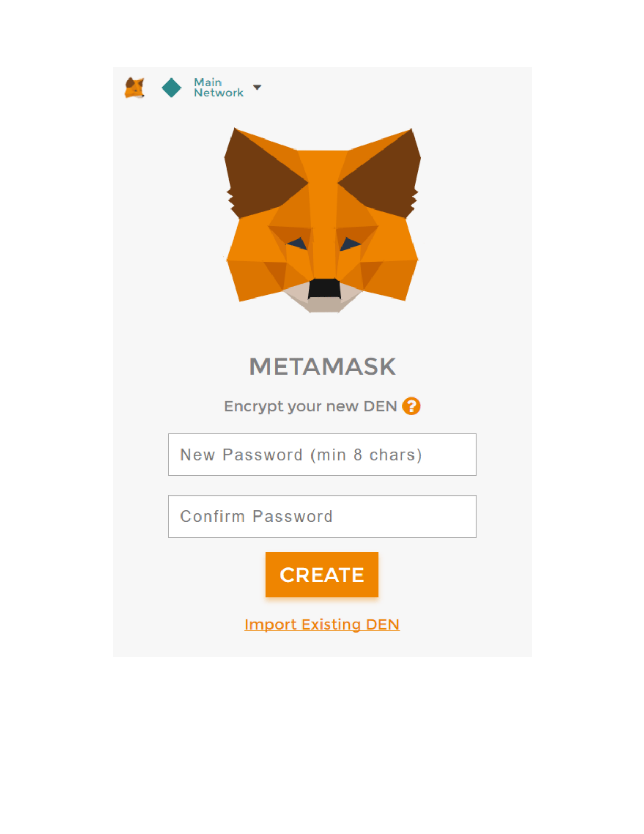Viewport: 644px width, 834px height.
Task: Click the word 'Network' in the header
Action: coord(218,93)
